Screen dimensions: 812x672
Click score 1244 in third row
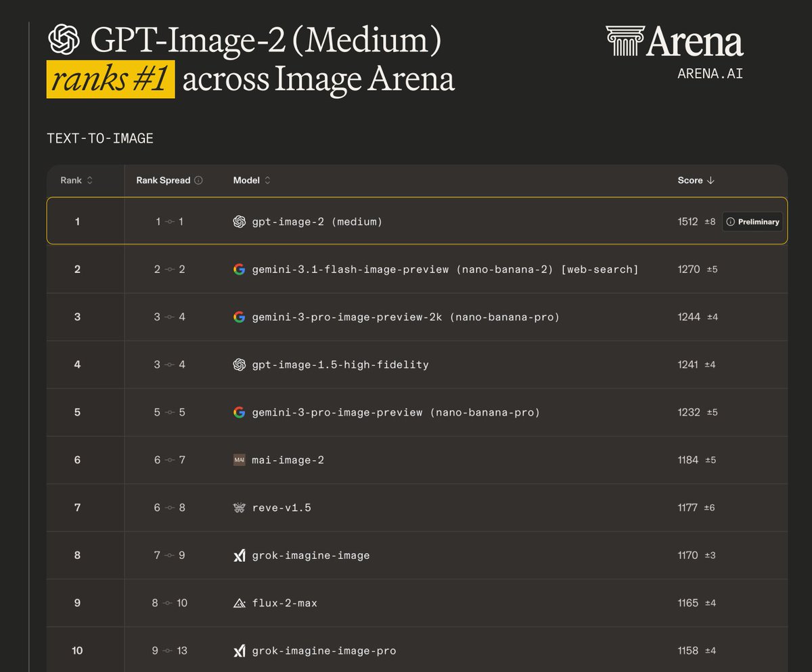pyautogui.click(x=689, y=317)
